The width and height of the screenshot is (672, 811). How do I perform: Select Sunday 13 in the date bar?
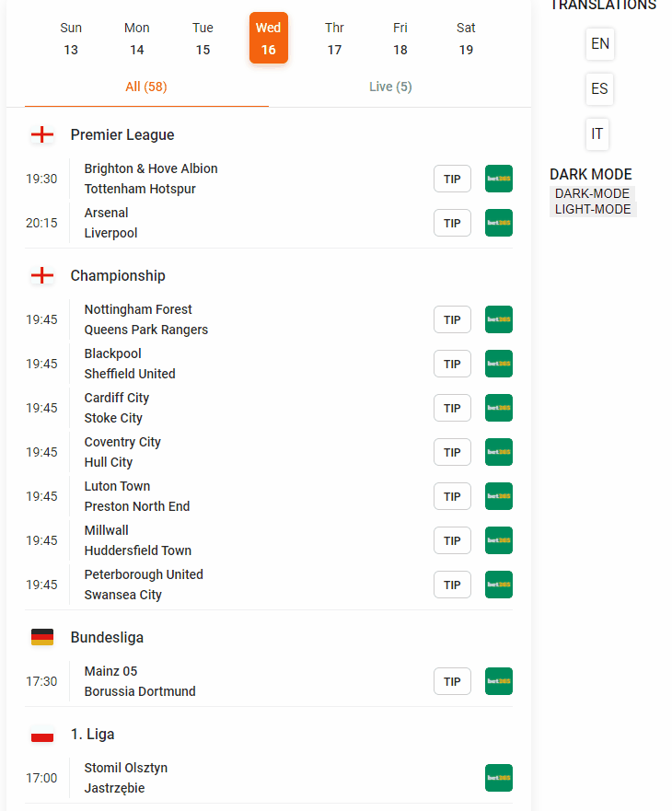(x=71, y=38)
